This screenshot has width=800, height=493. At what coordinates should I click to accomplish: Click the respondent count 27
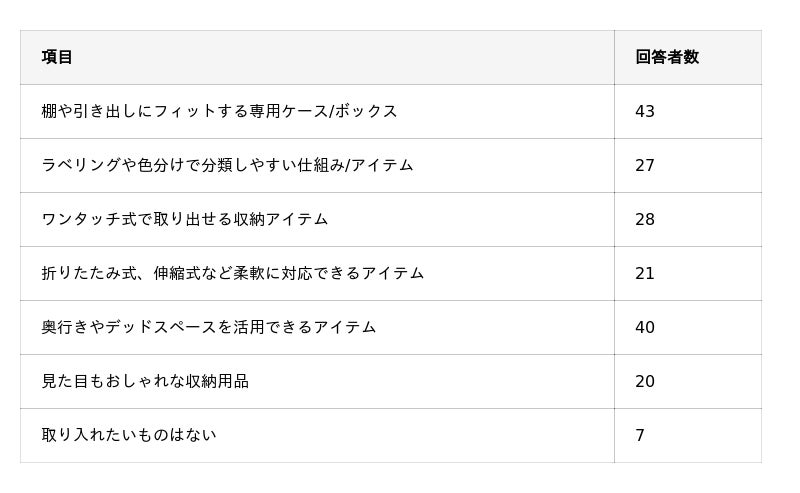point(645,165)
